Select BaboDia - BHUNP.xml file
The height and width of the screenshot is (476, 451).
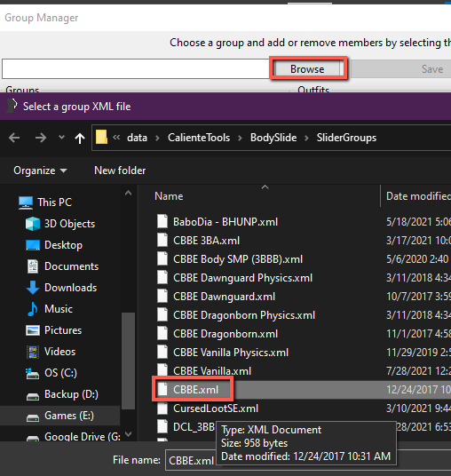tap(225, 222)
